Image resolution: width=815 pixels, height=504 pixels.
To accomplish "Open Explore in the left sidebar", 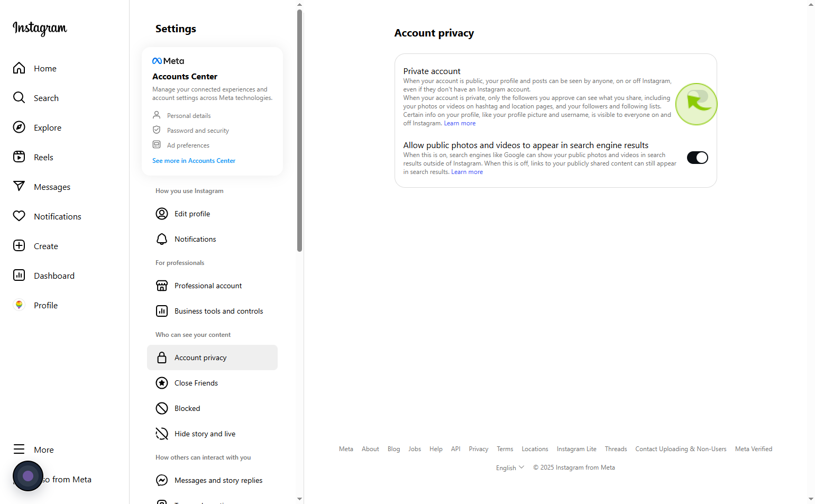I will click(48, 127).
